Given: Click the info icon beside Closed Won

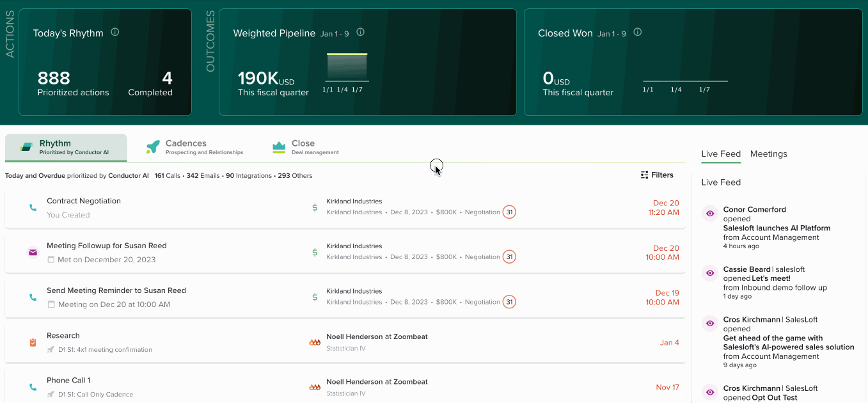Looking at the screenshot, I should [x=637, y=31].
